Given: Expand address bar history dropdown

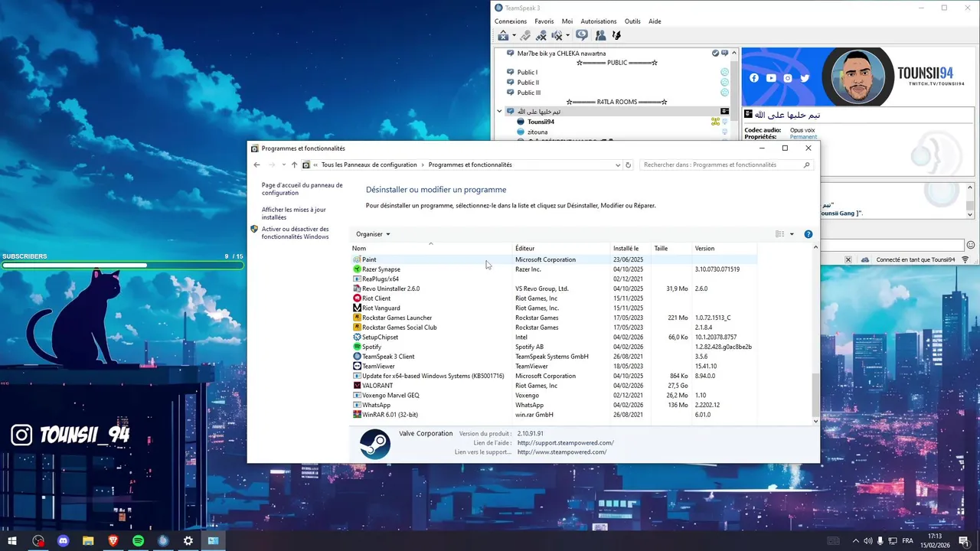Looking at the screenshot, I should coord(618,165).
